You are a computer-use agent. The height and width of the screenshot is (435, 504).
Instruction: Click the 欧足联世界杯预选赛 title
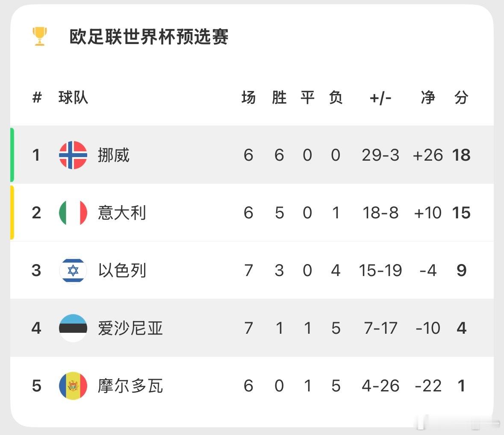[149, 37]
